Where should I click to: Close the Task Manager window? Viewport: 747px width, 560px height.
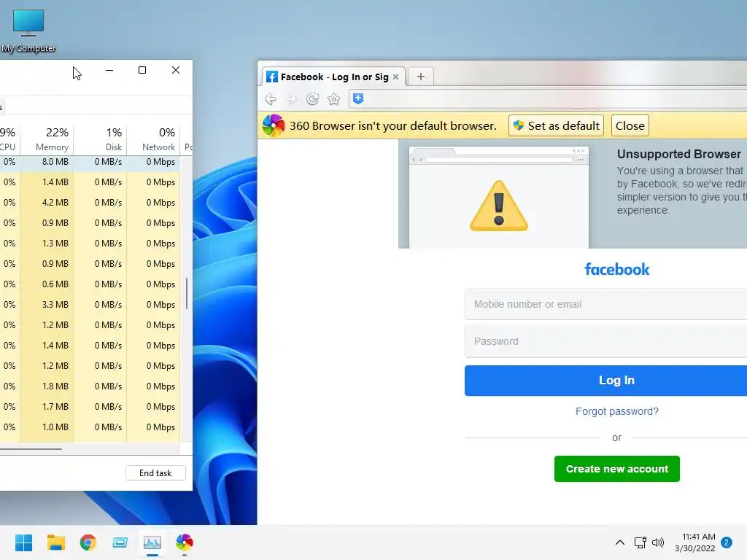point(176,71)
